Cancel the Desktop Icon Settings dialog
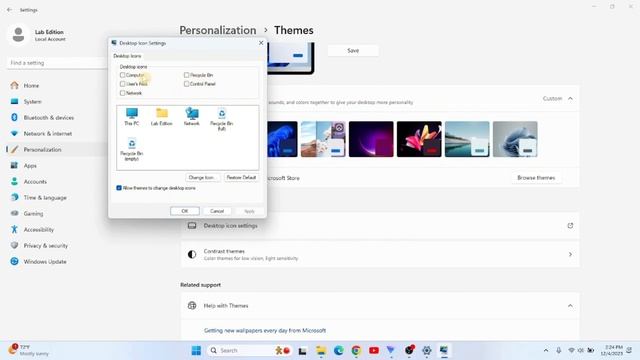 [x=217, y=211]
